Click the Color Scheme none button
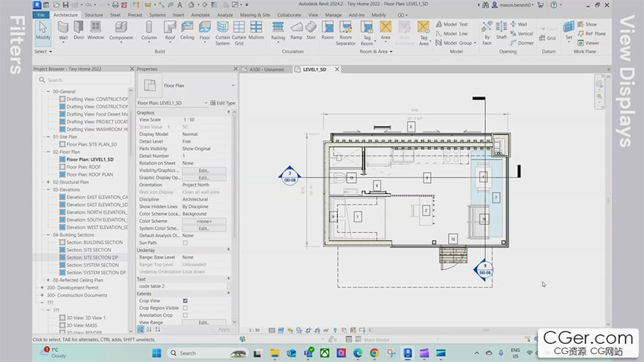The image size is (644, 362). pos(204,221)
